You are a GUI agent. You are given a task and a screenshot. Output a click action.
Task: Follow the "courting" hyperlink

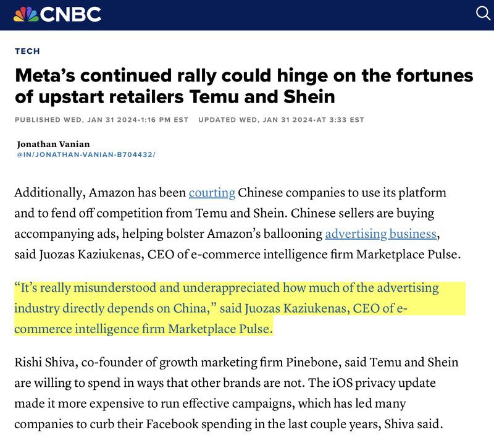(212, 193)
